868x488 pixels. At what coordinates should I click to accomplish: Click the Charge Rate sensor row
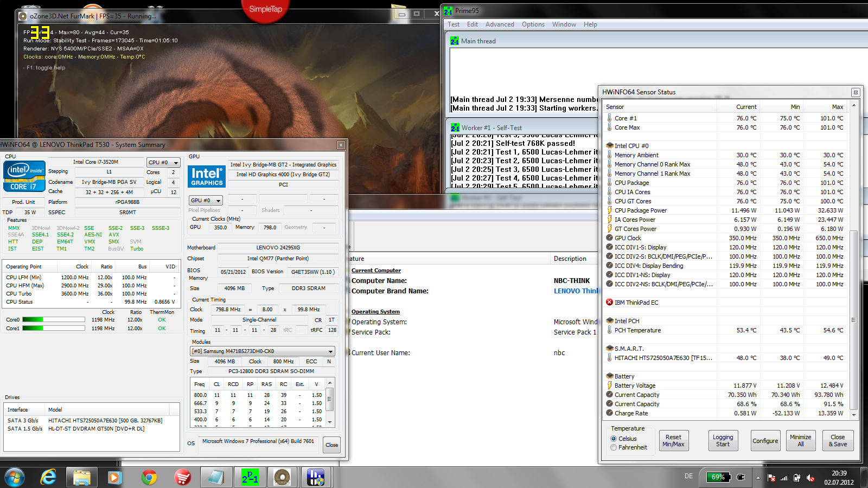coord(726,413)
